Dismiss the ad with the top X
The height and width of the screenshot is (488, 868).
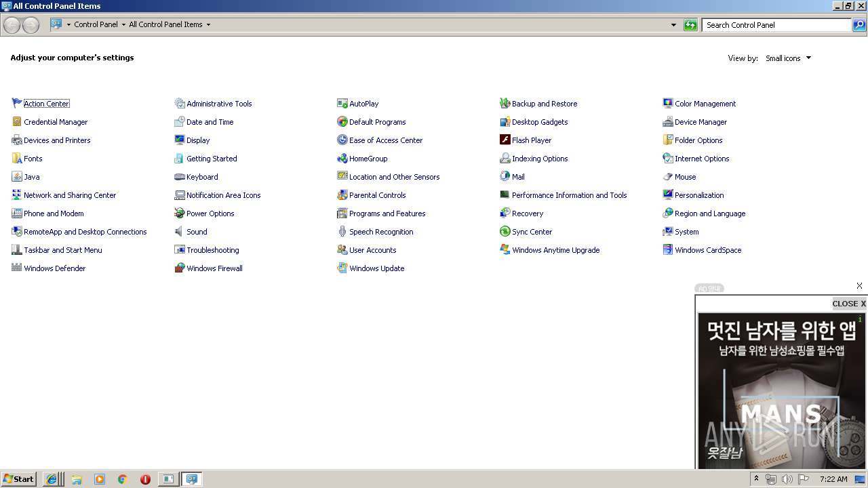859,286
